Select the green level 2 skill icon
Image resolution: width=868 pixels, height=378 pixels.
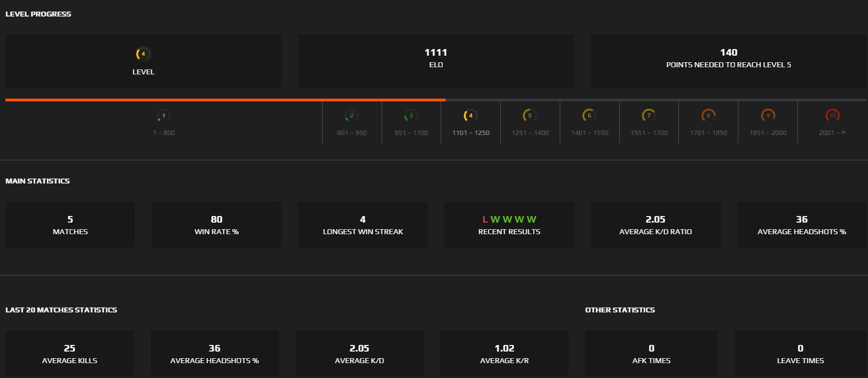coord(352,116)
